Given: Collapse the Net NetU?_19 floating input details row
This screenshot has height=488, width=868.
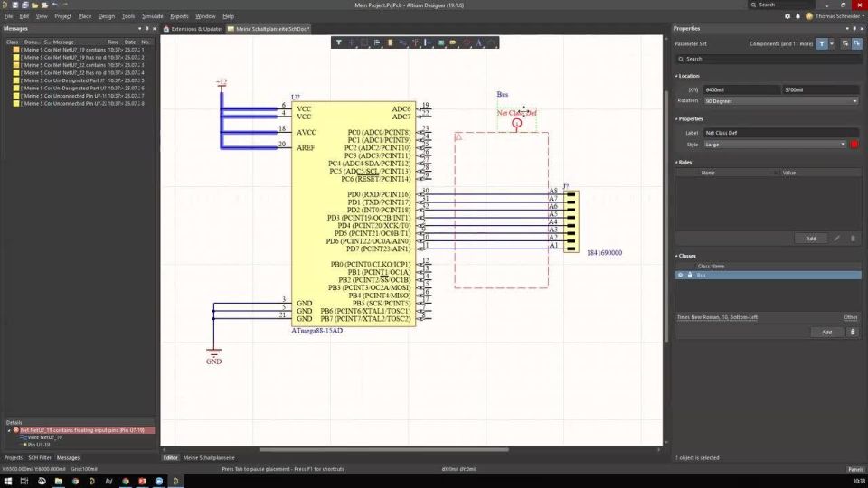Looking at the screenshot, I should pos(9,430).
